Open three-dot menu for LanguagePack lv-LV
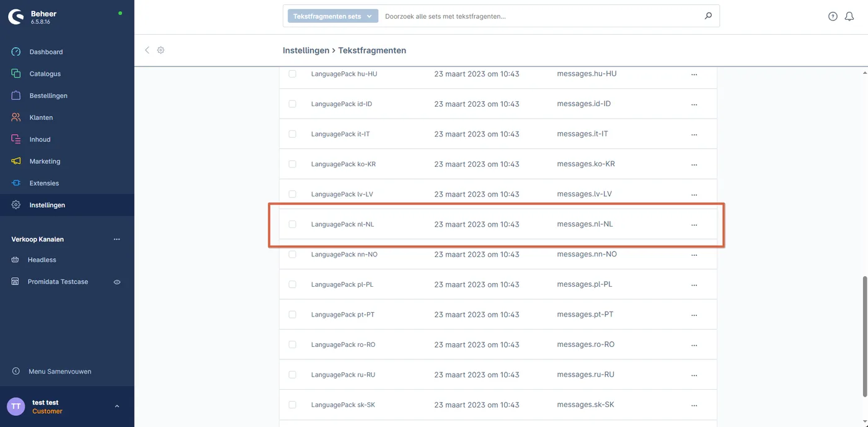Viewport: 868px width, 427px height. 694,195
